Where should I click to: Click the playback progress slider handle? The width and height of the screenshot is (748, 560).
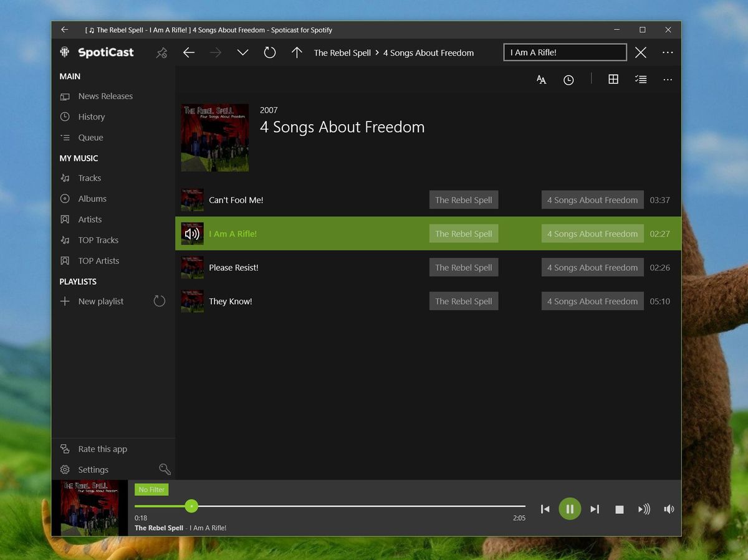click(x=191, y=506)
